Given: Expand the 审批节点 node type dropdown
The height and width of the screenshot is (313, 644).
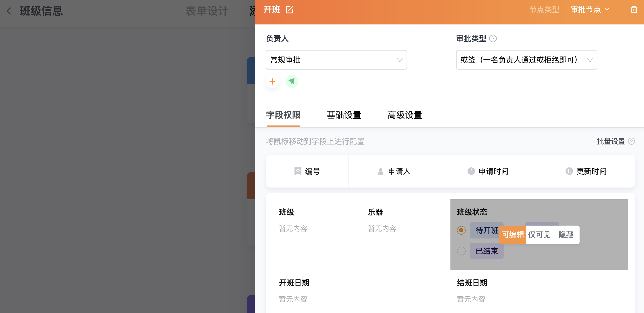Looking at the screenshot, I should click(x=590, y=10).
